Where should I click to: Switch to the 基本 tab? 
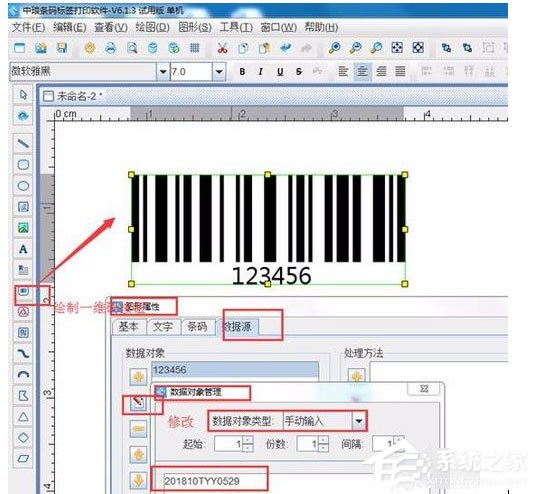click(x=129, y=327)
